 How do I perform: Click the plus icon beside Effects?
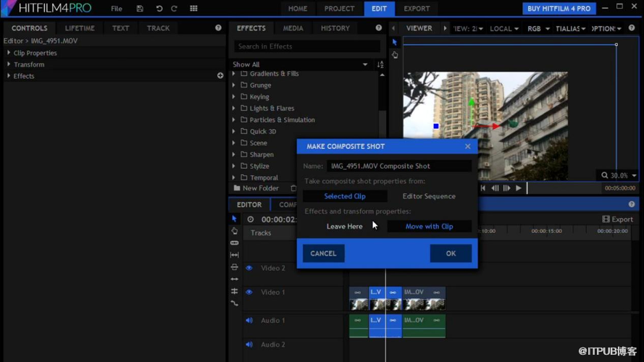[x=220, y=75]
